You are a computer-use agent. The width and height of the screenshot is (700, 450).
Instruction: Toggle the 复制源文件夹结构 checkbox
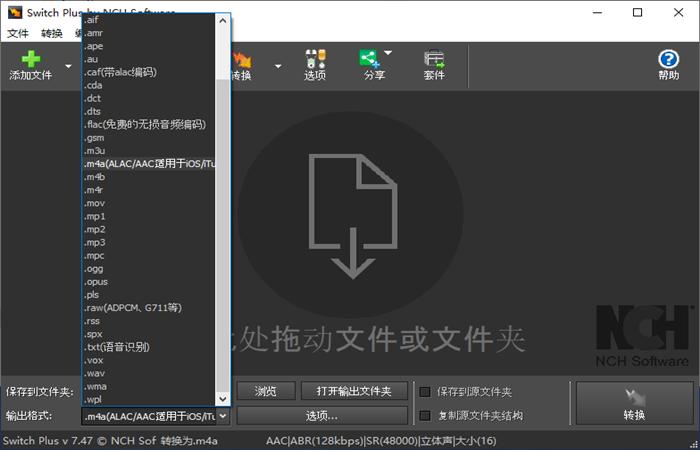pos(425,414)
